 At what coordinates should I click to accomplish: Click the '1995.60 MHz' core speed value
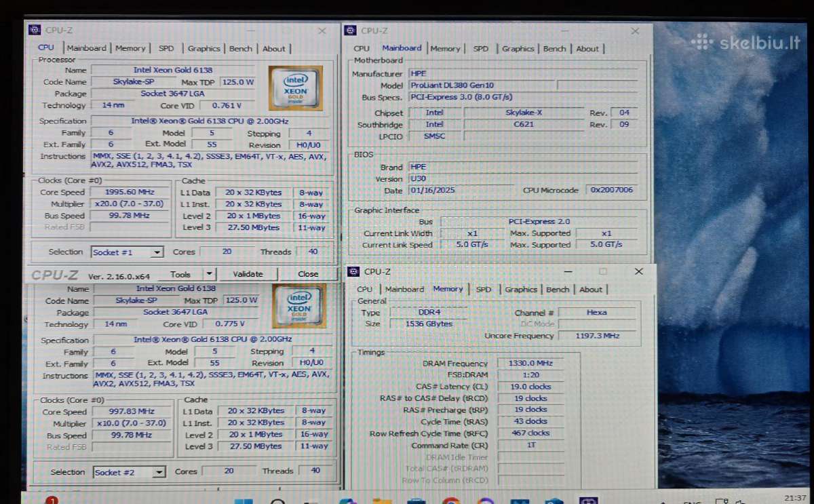click(x=130, y=192)
